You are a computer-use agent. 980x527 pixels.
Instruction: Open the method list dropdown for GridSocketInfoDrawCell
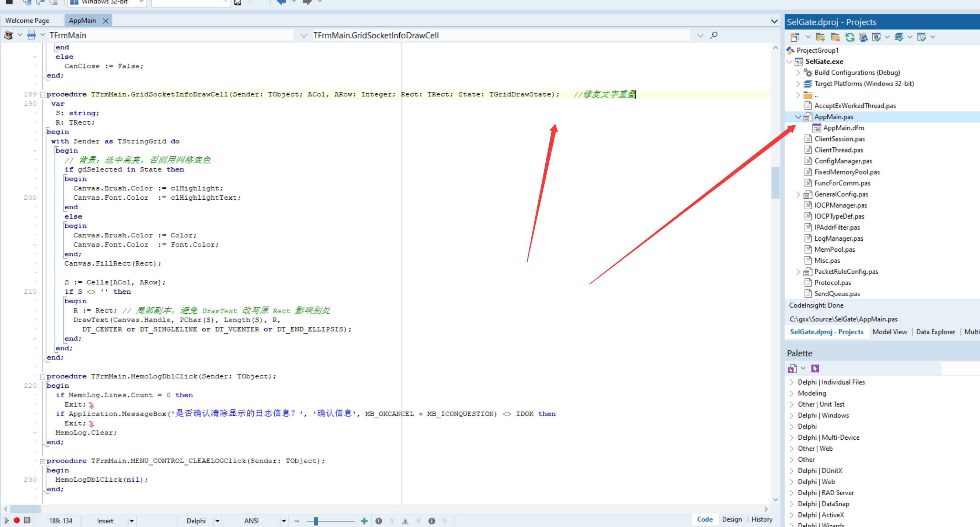pos(700,35)
